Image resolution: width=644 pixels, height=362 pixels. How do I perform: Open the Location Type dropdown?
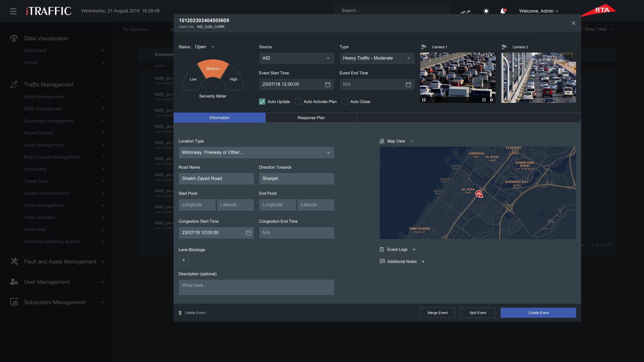coord(257,153)
